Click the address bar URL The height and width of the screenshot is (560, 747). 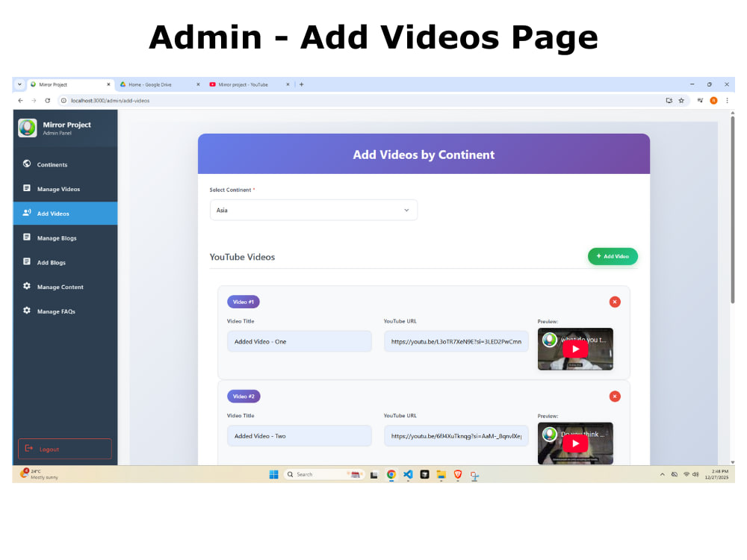point(110,101)
